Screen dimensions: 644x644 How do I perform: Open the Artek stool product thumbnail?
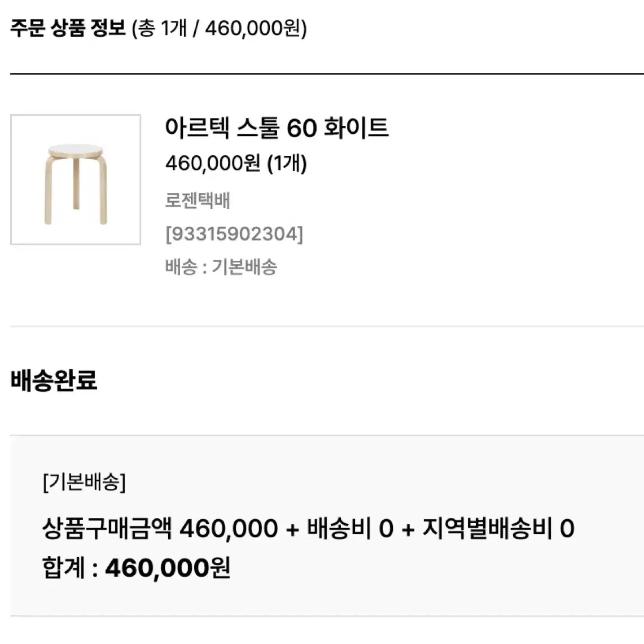tap(76, 179)
